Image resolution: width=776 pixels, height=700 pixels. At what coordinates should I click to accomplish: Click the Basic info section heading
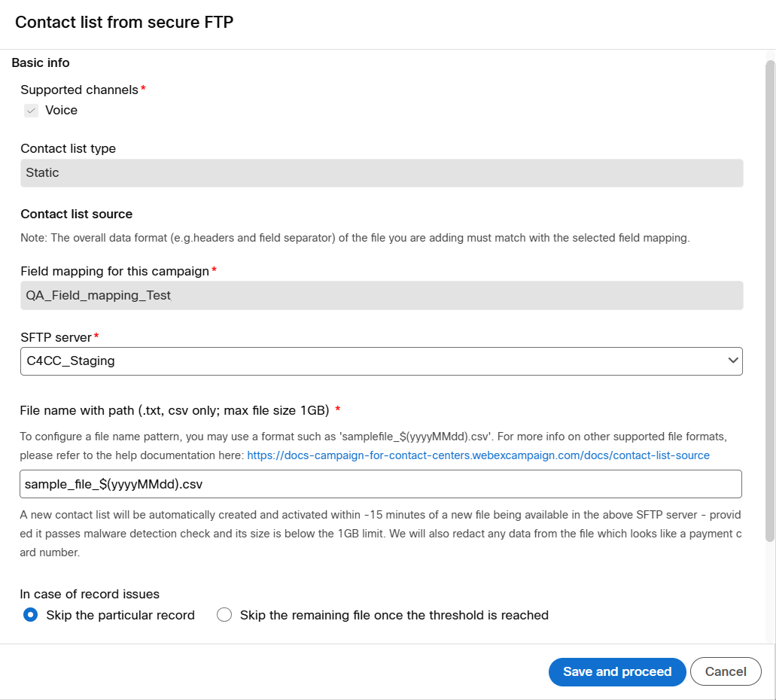click(41, 63)
